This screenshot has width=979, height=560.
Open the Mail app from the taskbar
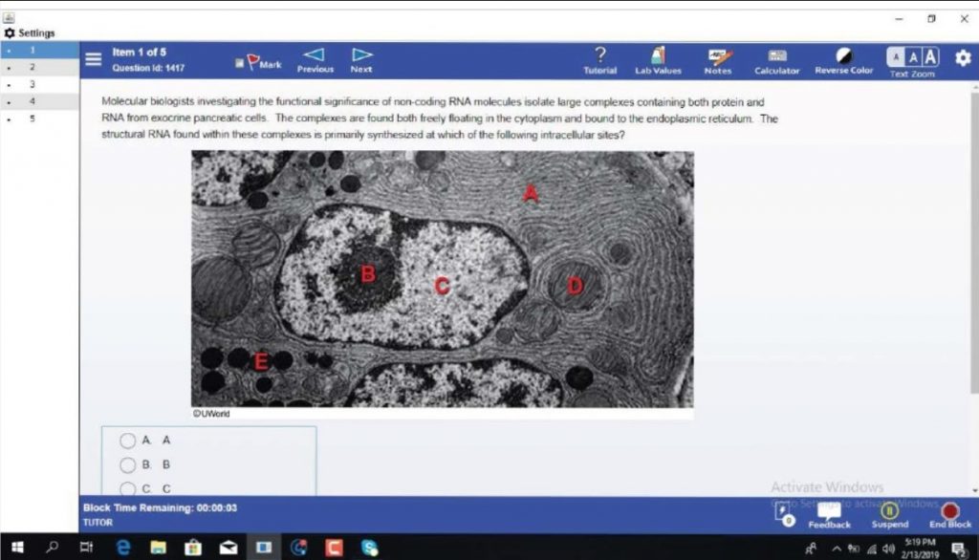228,548
